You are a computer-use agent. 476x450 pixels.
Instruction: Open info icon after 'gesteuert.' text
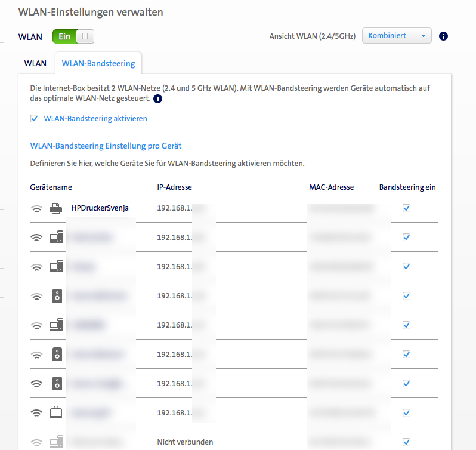(x=157, y=98)
